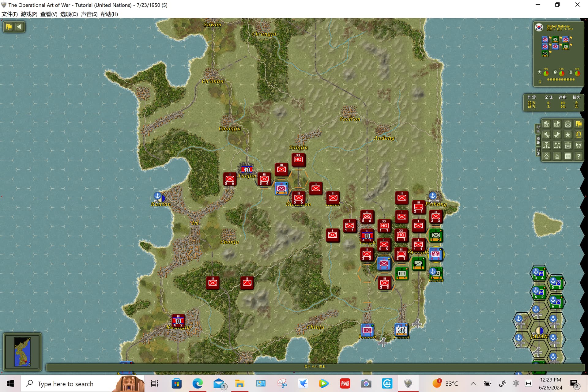This screenshot has width=588, height=392.
Task: Click the bow-tie XX division icon
Action: click(x=579, y=145)
